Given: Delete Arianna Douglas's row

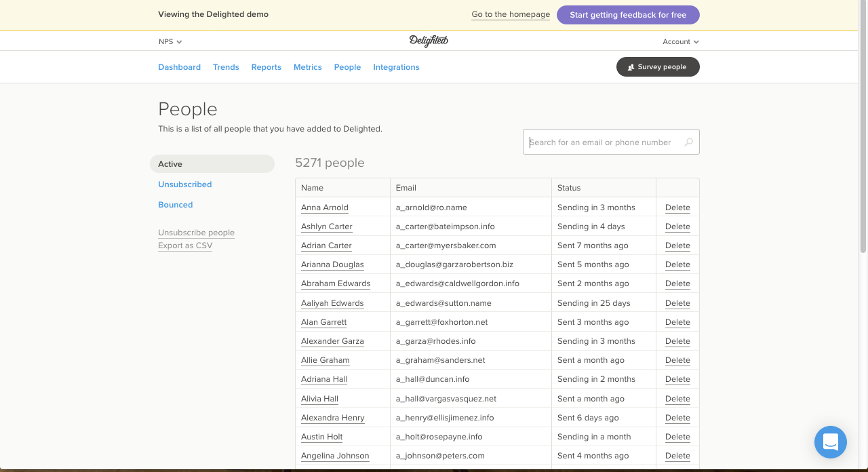Looking at the screenshot, I should pos(677,264).
